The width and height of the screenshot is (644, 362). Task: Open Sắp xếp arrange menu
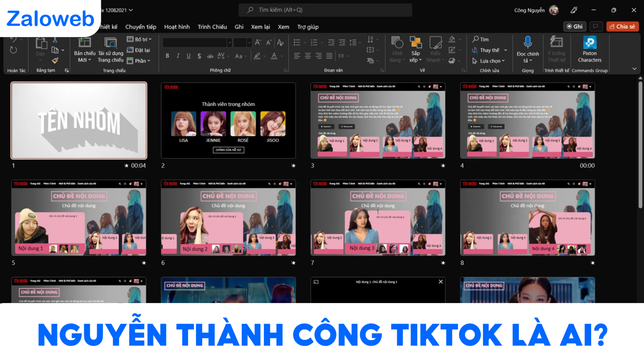point(416,49)
